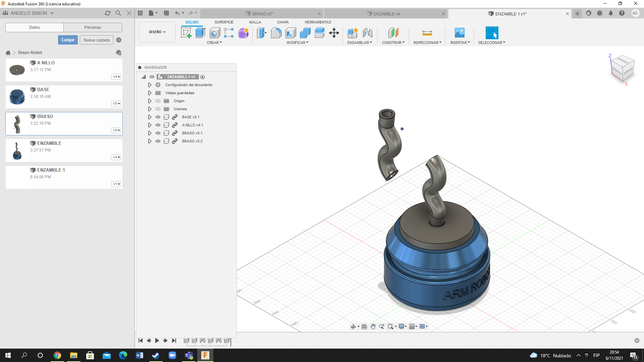Open the ENSAMBLAR dropdown menu
Viewport: 644px width, 362px height.
[360, 43]
